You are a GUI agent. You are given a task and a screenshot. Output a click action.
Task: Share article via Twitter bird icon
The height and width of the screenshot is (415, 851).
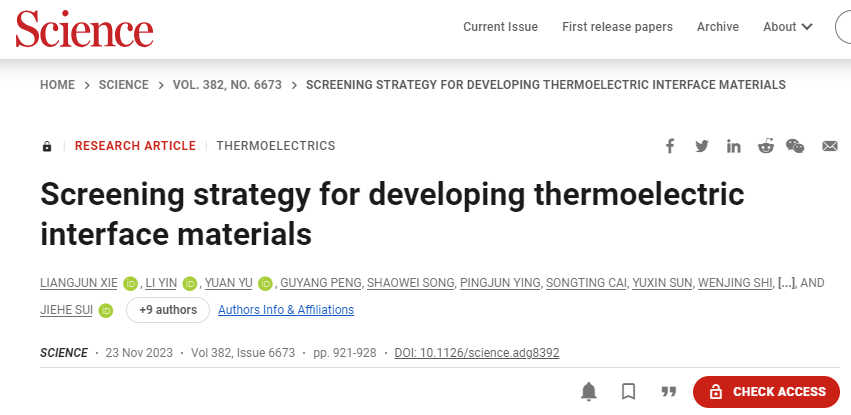click(x=702, y=146)
